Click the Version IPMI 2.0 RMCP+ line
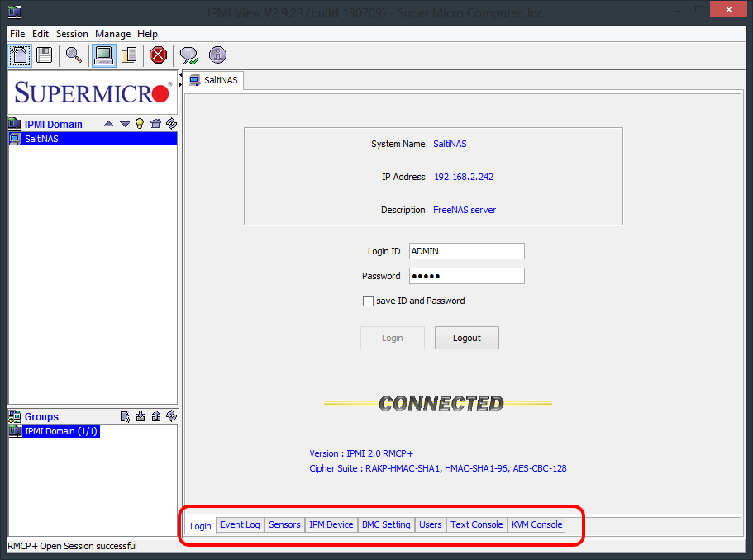Screen dimensions: 753x560 361,453
